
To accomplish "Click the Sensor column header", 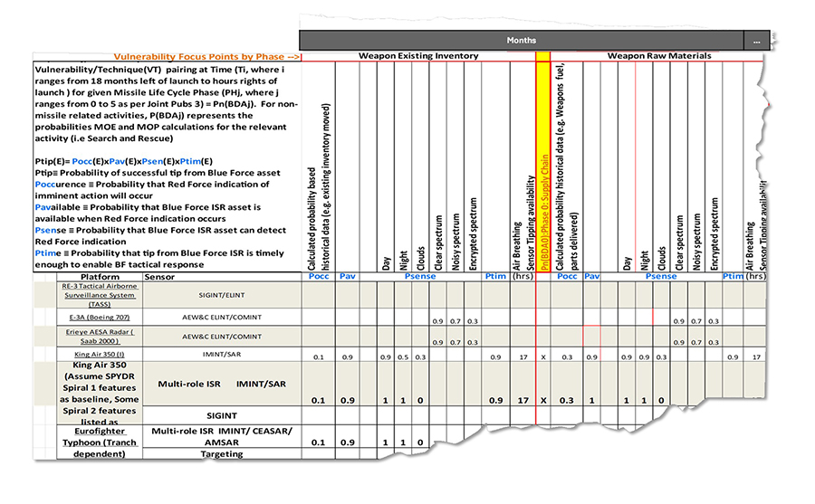I will pyautogui.click(x=160, y=276).
